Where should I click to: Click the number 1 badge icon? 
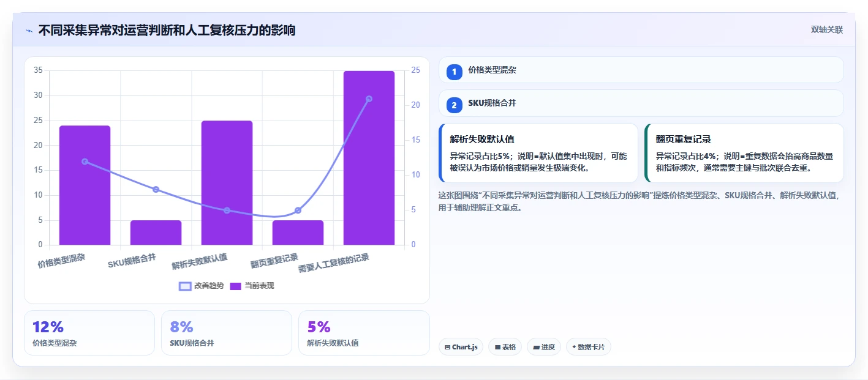click(454, 72)
